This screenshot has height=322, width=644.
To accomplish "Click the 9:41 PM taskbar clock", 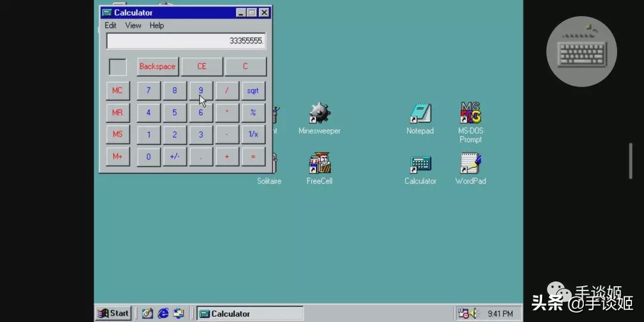I will (x=500, y=314).
